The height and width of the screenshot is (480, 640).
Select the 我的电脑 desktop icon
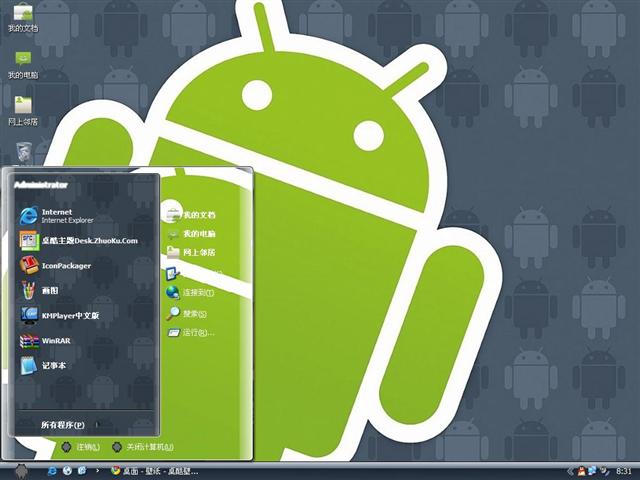23,64
